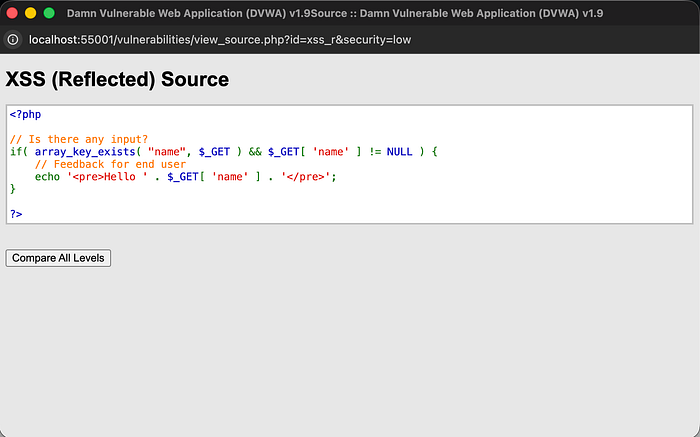The height and width of the screenshot is (437, 700).
Task: Open the site information icon in address bar
Action: tap(13, 40)
